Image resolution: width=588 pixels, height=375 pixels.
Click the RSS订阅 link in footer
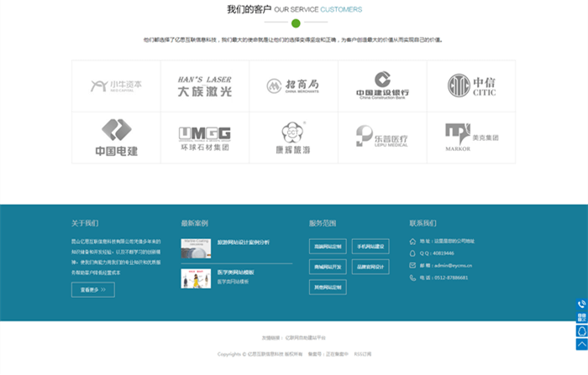(363, 354)
